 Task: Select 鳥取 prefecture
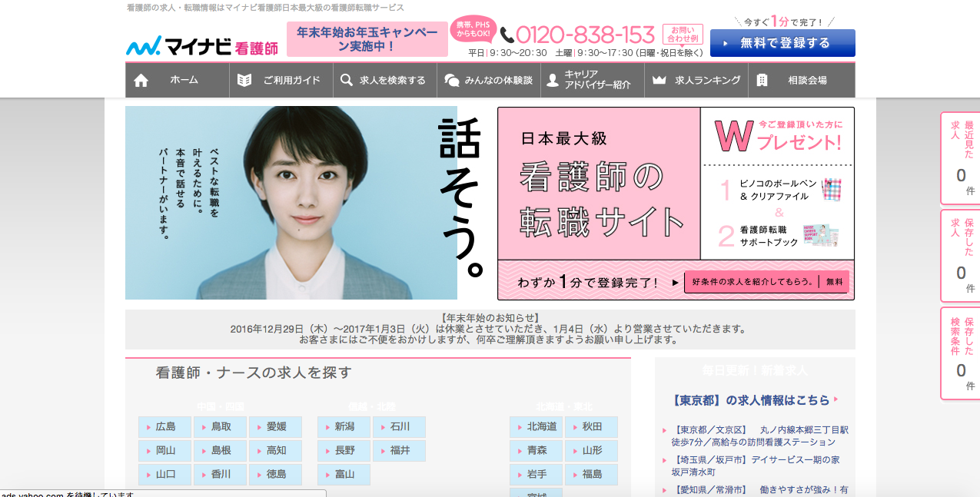(x=221, y=427)
